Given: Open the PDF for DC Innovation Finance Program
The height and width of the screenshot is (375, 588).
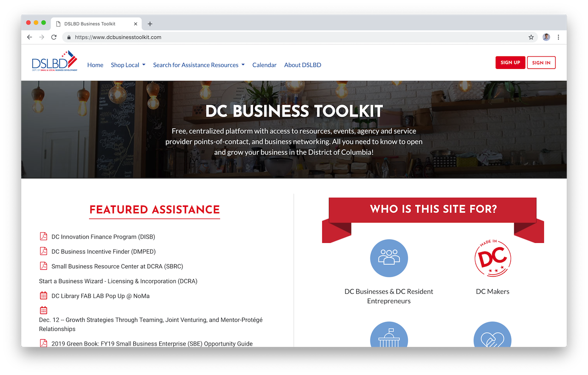Looking at the screenshot, I should [43, 236].
